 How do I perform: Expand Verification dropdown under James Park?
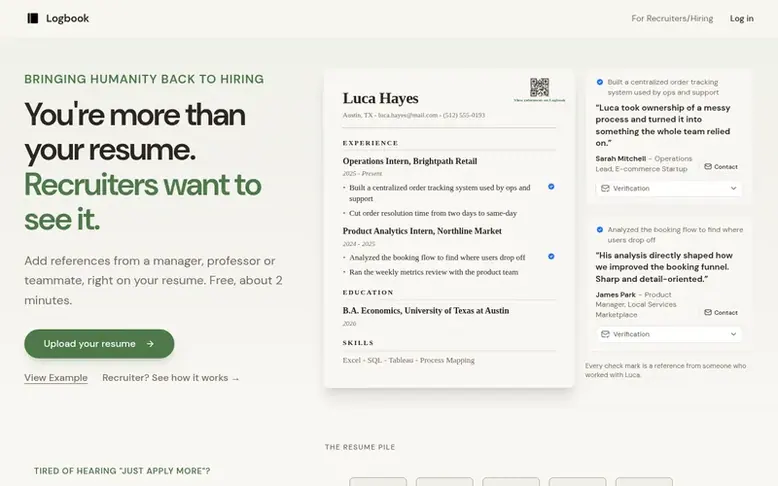(669, 334)
